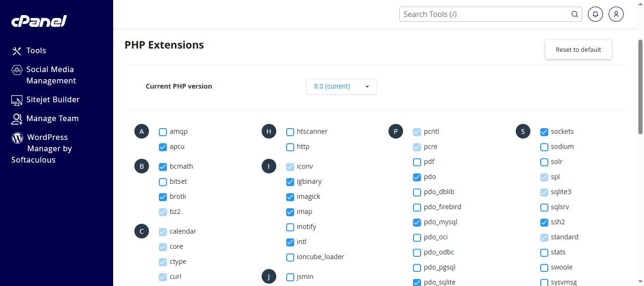Uncheck the pdo_sqlite extension

[x=417, y=283]
